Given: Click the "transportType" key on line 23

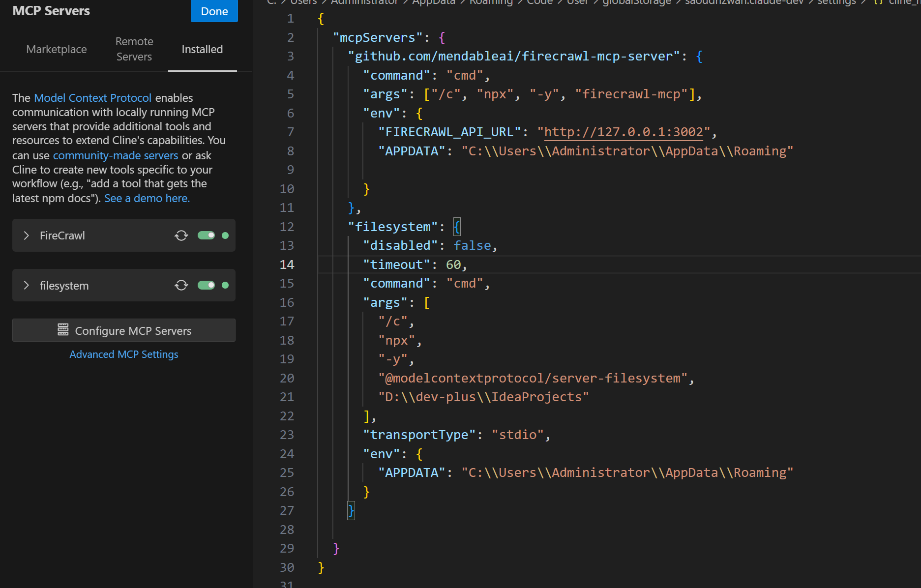Looking at the screenshot, I should [x=419, y=435].
